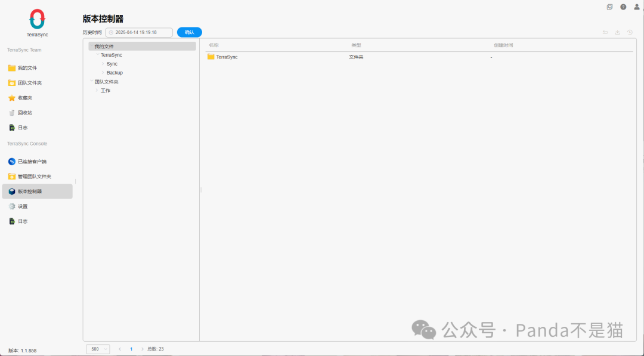Click the revert arrow above the file list
Image resolution: width=644 pixels, height=356 pixels.
tap(605, 32)
